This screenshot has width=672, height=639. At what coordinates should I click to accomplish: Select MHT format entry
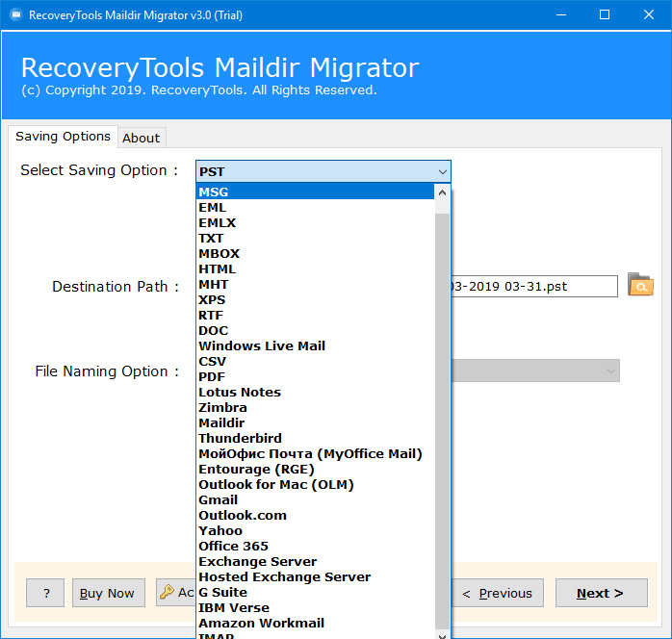pos(316,285)
